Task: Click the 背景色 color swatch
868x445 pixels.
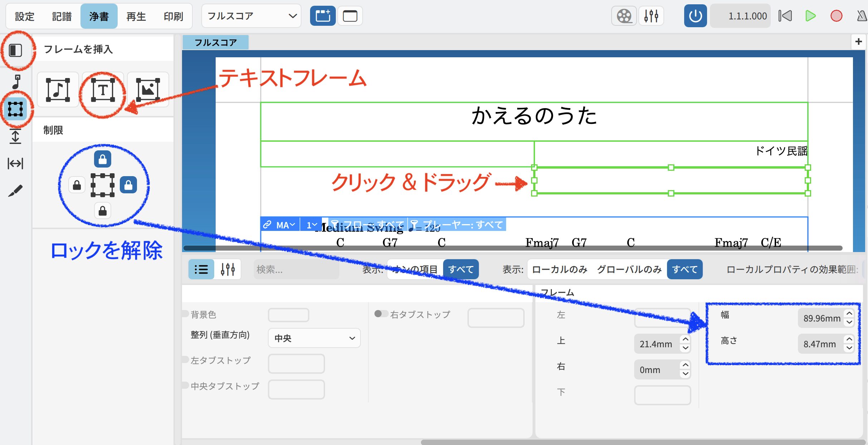Action: pyautogui.click(x=288, y=315)
